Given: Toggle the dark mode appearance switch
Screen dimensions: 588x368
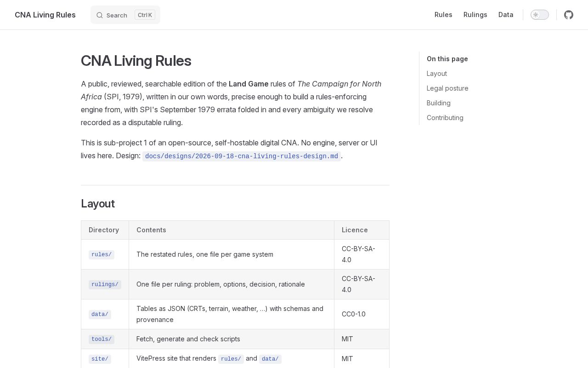Looking at the screenshot, I should [x=540, y=15].
